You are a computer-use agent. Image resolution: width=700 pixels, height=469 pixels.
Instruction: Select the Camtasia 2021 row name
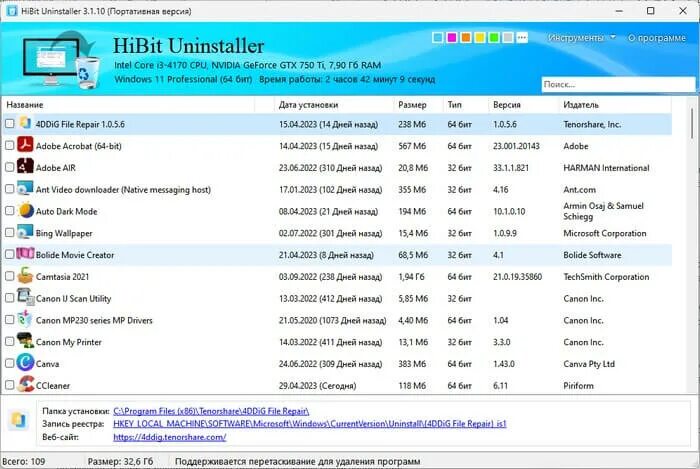[62, 277]
